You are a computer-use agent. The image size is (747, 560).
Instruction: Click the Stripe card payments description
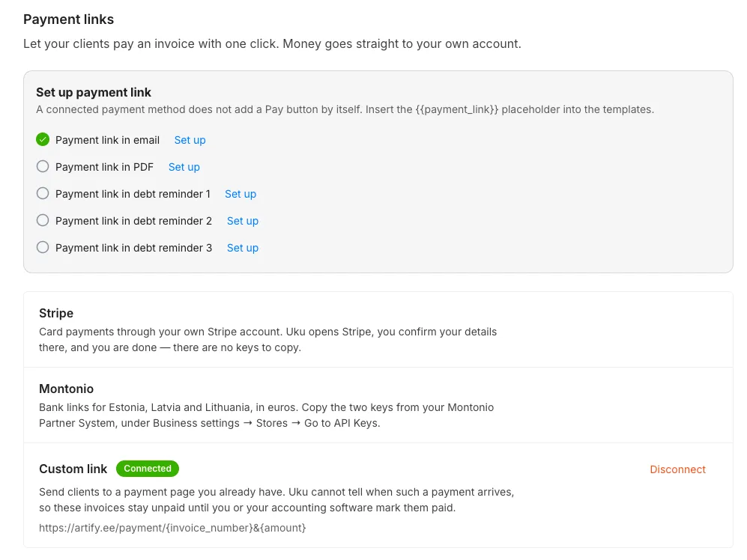267,340
